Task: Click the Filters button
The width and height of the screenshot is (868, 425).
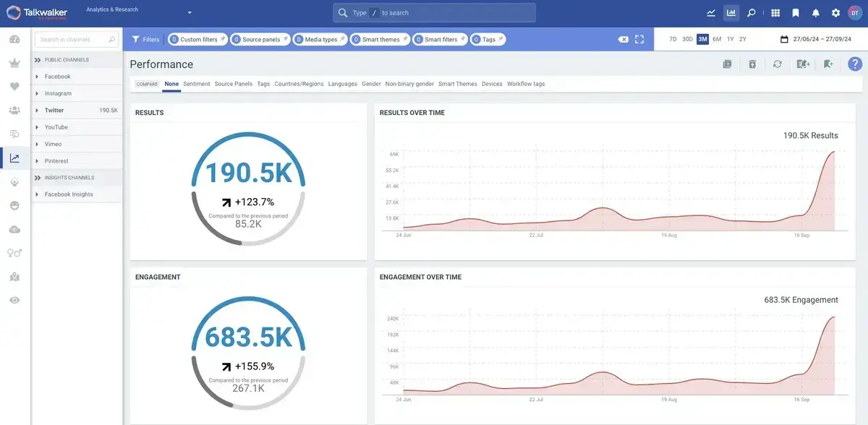Action: (x=145, y=40)
